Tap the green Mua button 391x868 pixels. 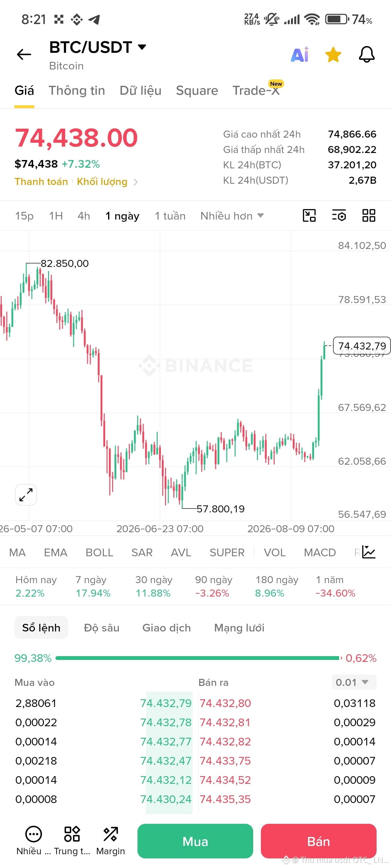tap(195, 841)
